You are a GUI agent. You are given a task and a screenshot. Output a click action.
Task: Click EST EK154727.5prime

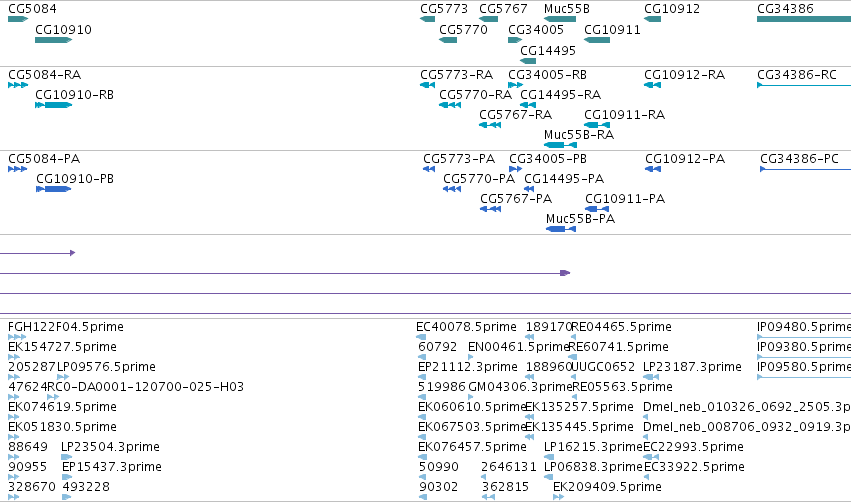coord(62,347)
